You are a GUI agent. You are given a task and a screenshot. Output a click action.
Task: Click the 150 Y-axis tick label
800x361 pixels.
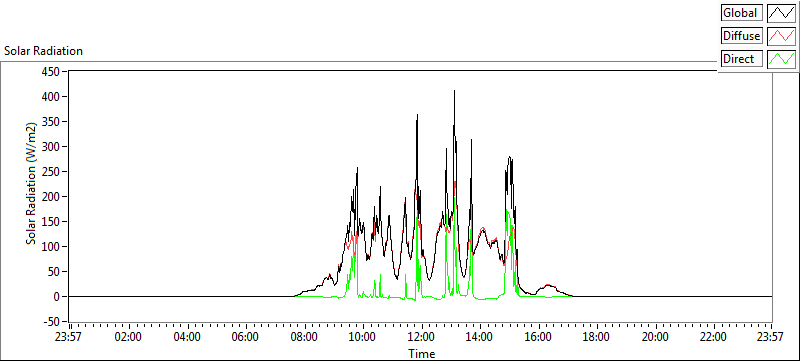tap(52, 222)
